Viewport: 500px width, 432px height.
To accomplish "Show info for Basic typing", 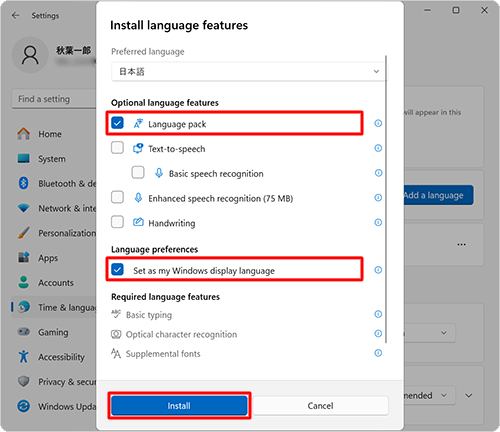I will click(378, 314).
